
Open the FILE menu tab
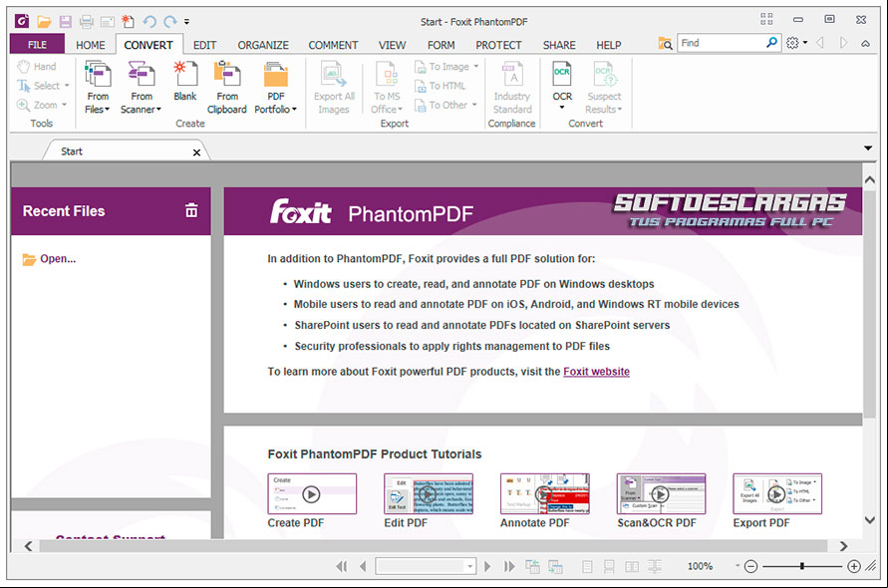tap(38, 44)
